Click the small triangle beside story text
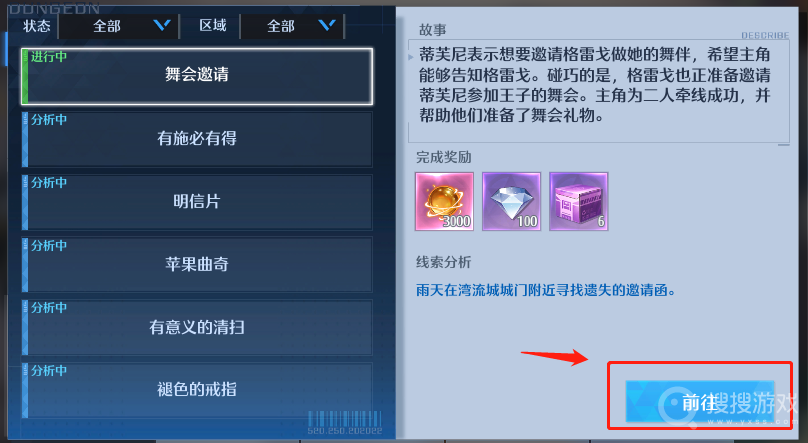808x443 pixels. pos(411,57)
